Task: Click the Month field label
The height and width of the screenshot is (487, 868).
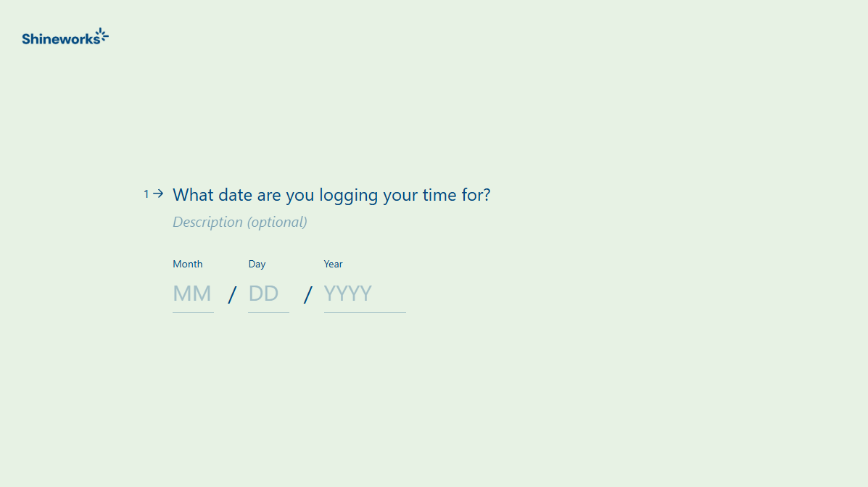Action: [x=187, y=264]
